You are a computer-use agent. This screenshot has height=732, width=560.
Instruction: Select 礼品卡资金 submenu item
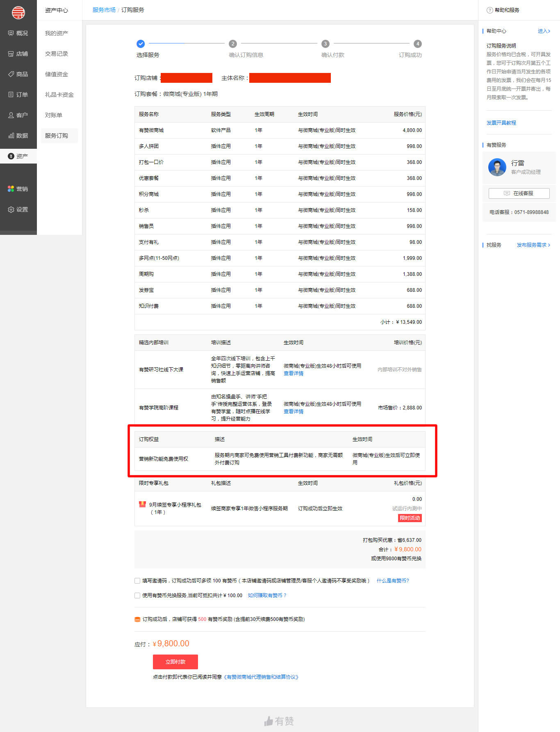59,95
